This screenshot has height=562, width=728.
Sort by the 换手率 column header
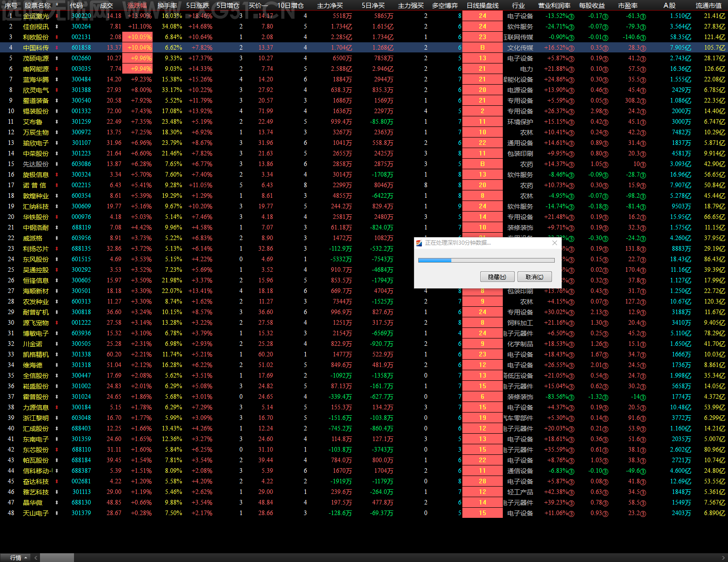pos(167,6)
